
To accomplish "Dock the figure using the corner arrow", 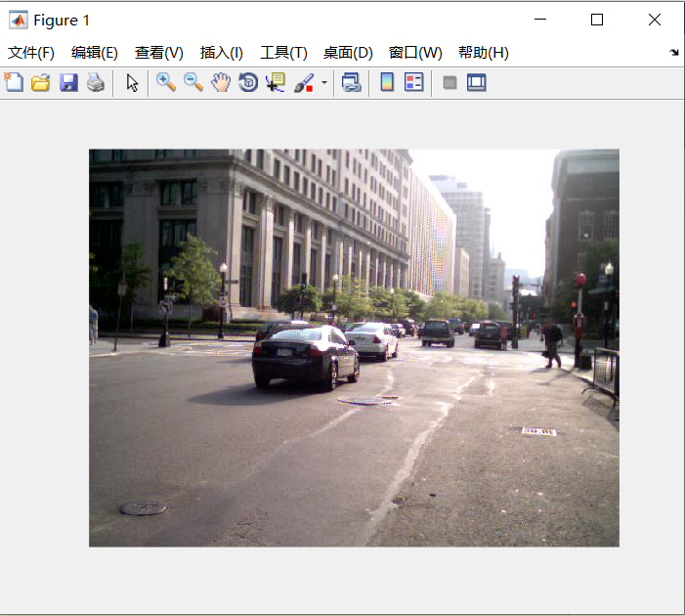I will tap(673, 53).
